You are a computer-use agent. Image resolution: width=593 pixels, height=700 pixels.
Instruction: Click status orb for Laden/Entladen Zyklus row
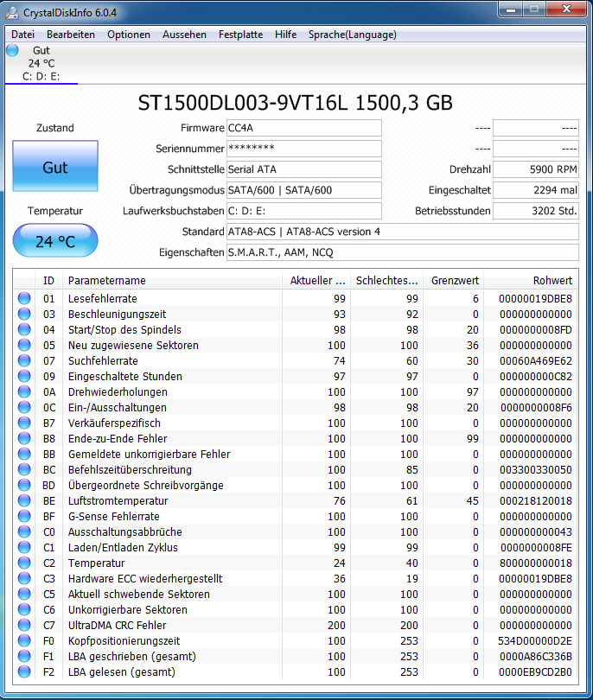coord(24,547)
